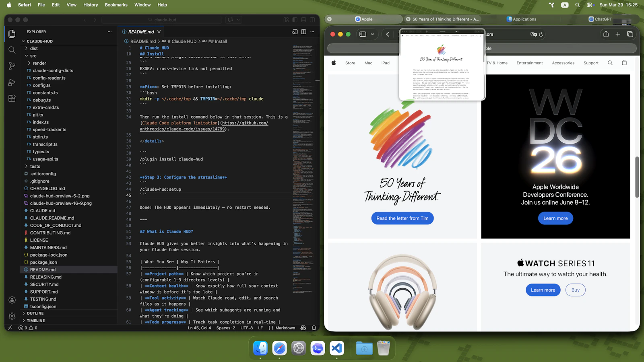Go back in Safari
Viewport: 644px width, 362px height.
click(x=388, y=34)
